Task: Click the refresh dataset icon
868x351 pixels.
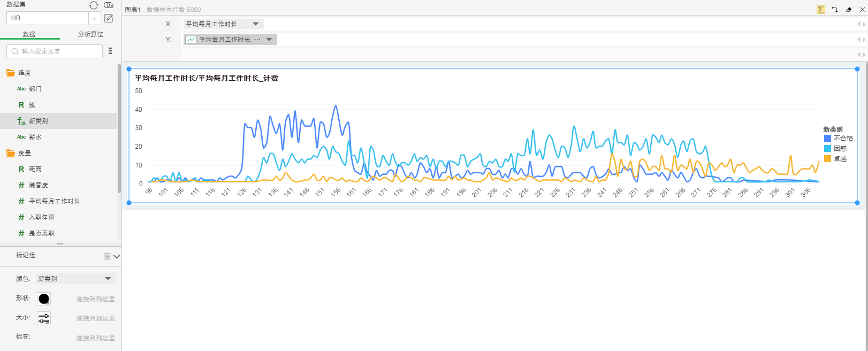Action: [94, 5]
